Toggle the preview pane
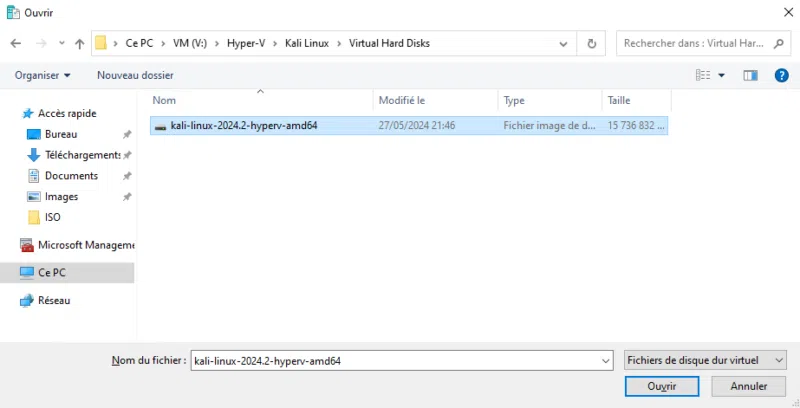The width and height of the screenshot is (800, 408). point(750,75)
